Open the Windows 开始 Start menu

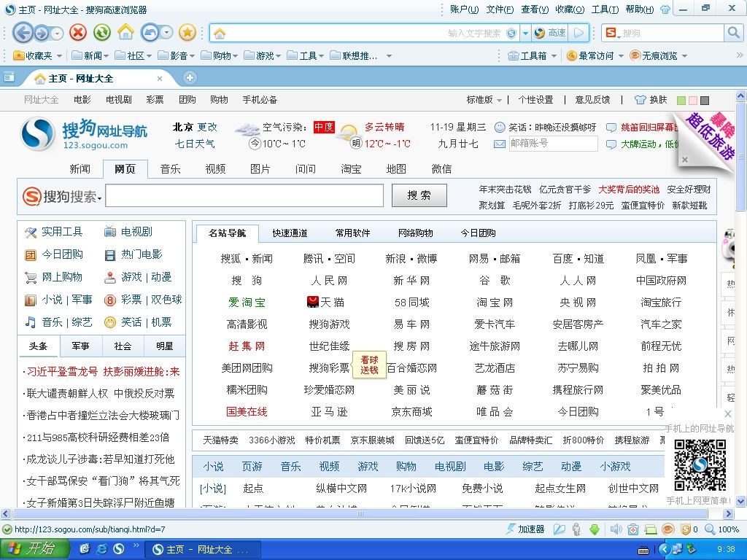click(x=34, y=548)
